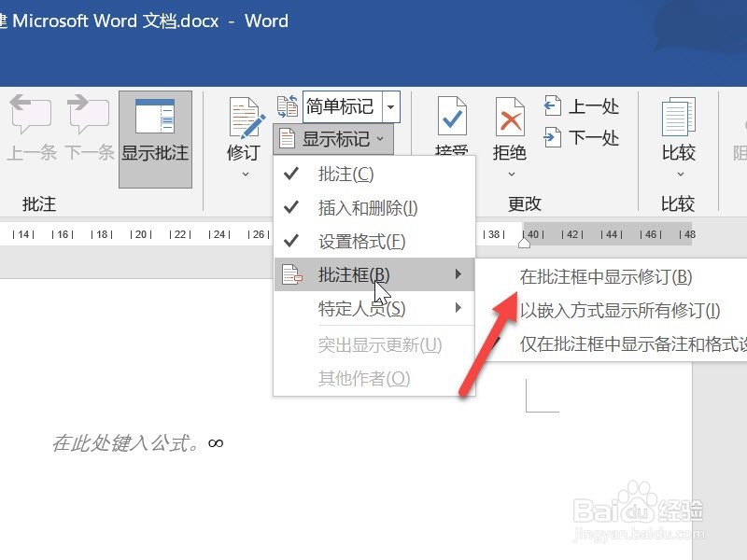Screen dimensions: 747x560
Task: Click the 拒绝 reject change icon
Action: (510, 118)
